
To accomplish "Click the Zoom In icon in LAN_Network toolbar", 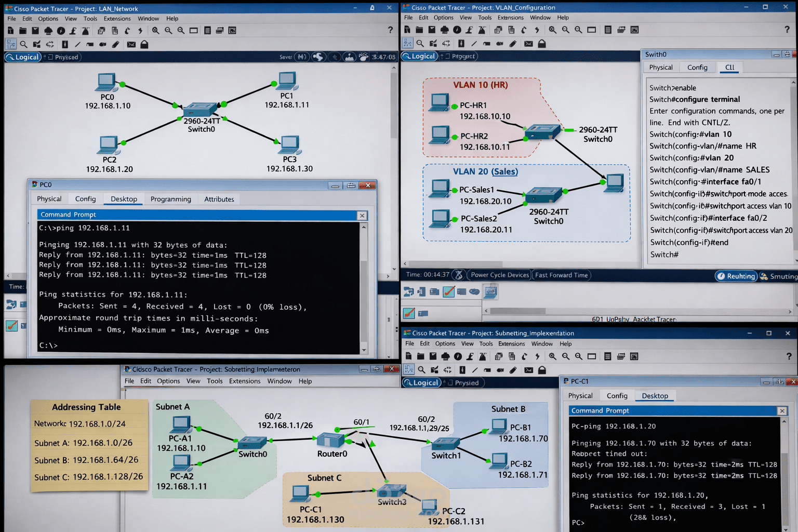I will point(155,30).
